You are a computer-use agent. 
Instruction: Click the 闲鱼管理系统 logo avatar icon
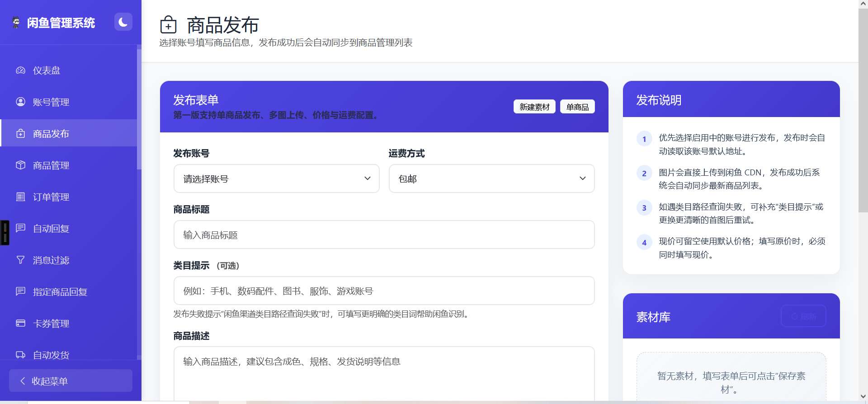pos(16,23)
